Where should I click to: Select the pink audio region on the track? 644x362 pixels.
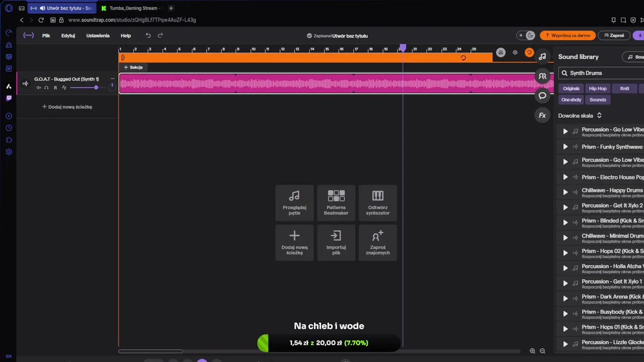(336, 83)
